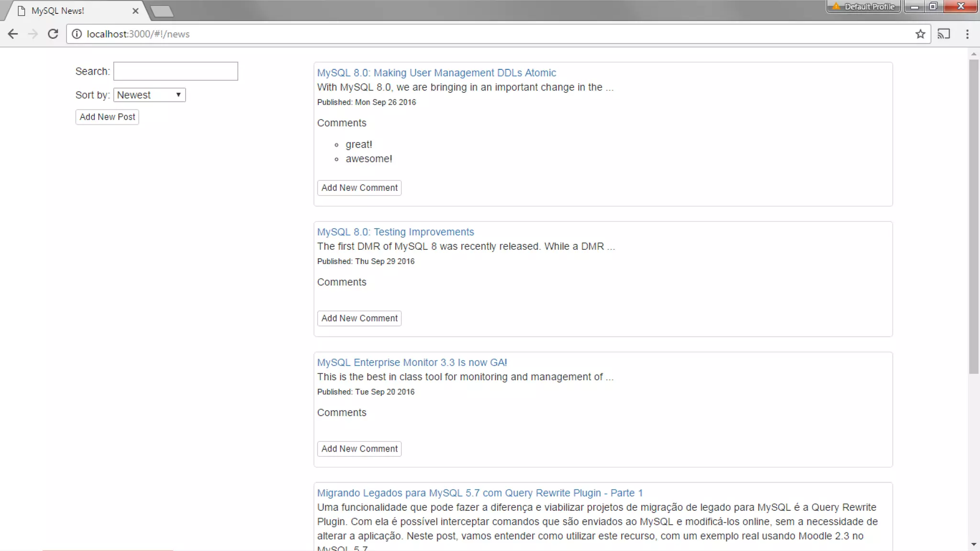Click into the Search text field
Viewport: 980px width, 551px height.
point(176,71)
